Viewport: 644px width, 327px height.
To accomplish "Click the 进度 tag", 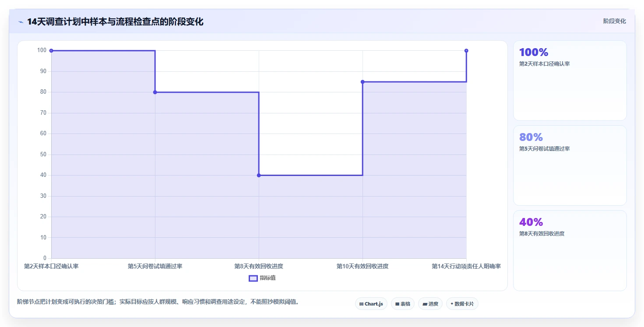I will [x=430, y=304].
